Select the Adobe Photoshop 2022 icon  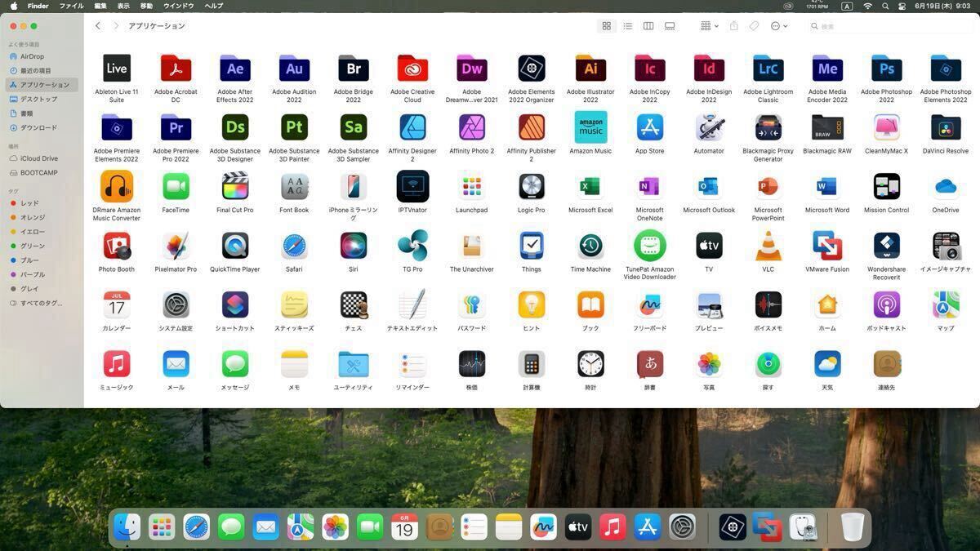click(886, 69)
